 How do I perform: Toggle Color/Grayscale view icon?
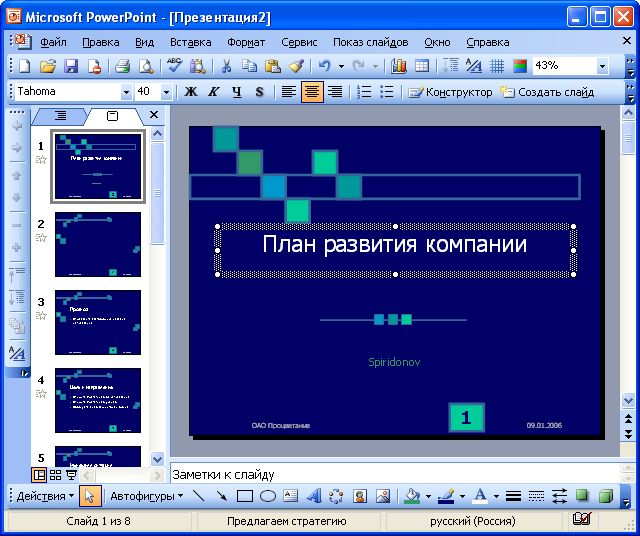tap(520, 66)
